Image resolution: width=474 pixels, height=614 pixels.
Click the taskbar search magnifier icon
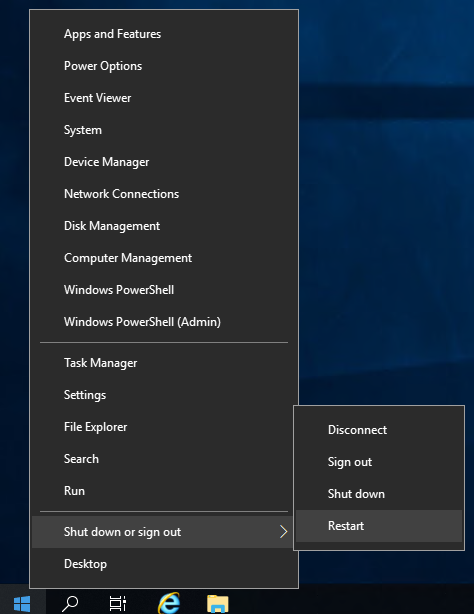pos(70,603)
